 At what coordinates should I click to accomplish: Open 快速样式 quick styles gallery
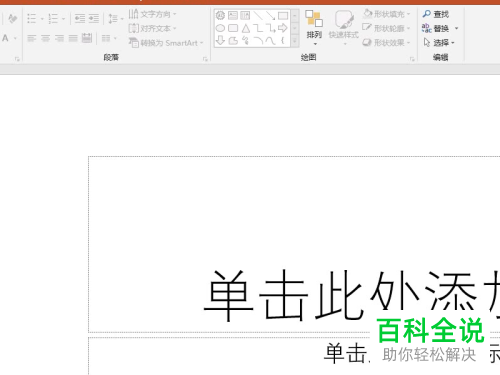tap(344, 28)
